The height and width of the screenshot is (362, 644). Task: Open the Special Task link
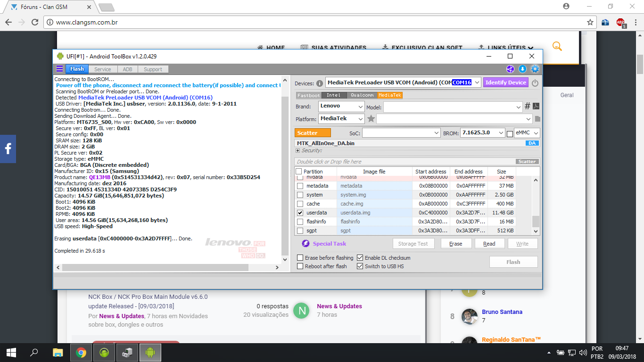[x=330, y=244]
